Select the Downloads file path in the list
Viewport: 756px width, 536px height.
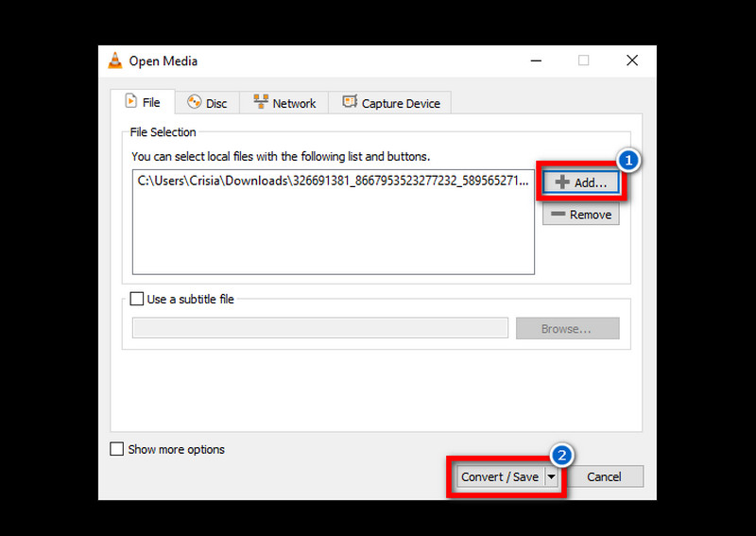pos(331,182)
